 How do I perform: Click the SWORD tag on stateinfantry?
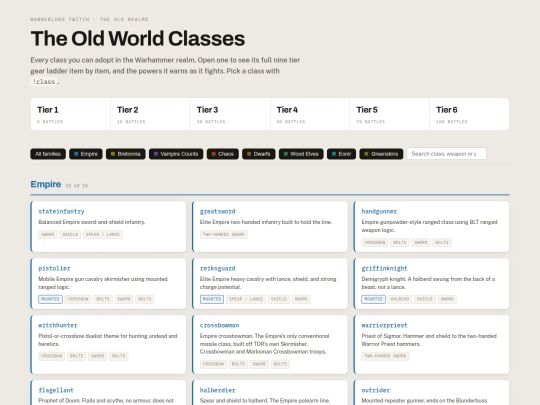pos(48,235)
